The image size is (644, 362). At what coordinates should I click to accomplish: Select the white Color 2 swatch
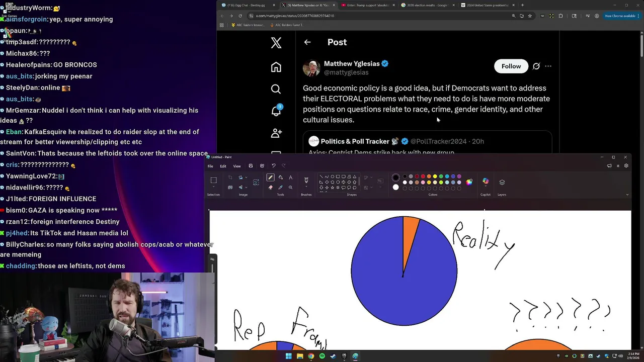pos(395,187)
